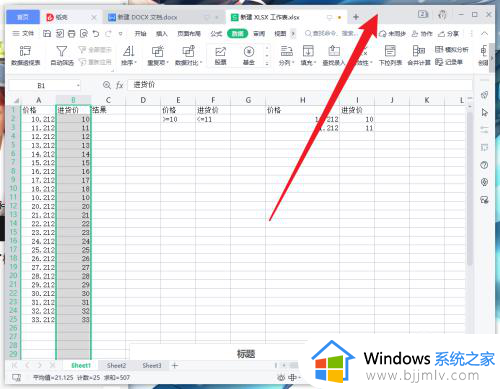This screenshot has height=389, width=500.
Task: Click cell A25 with value 33.212
Action: coord(38,320)
